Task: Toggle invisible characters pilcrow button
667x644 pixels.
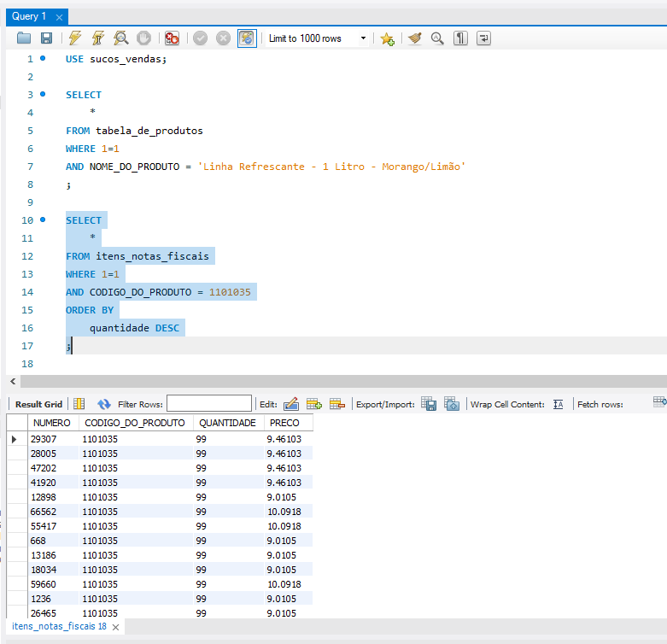Action: pos(460,38)
